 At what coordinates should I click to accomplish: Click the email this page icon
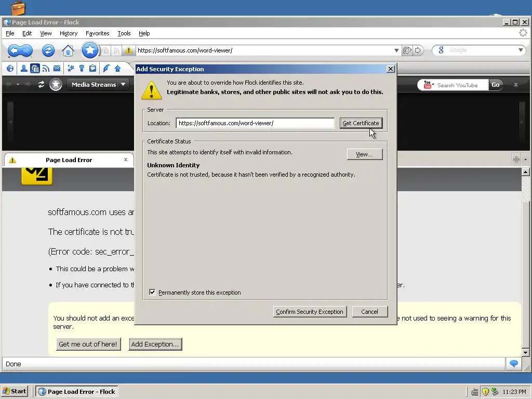click(x=407, y=50)
